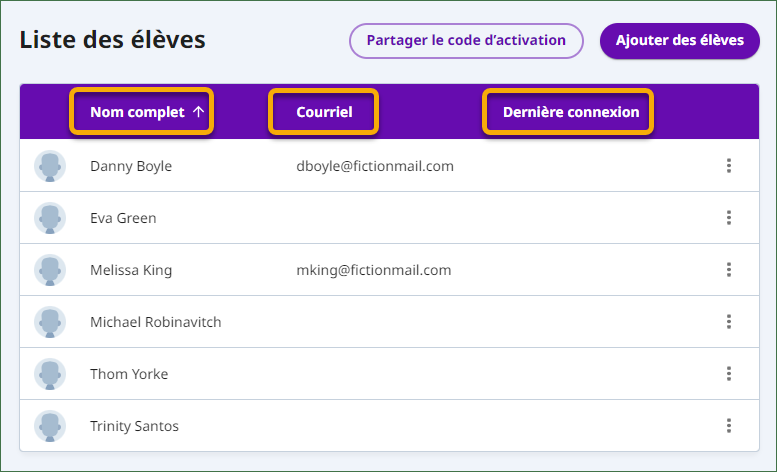Sort the list by Courriel column

[x=324, y=112]
